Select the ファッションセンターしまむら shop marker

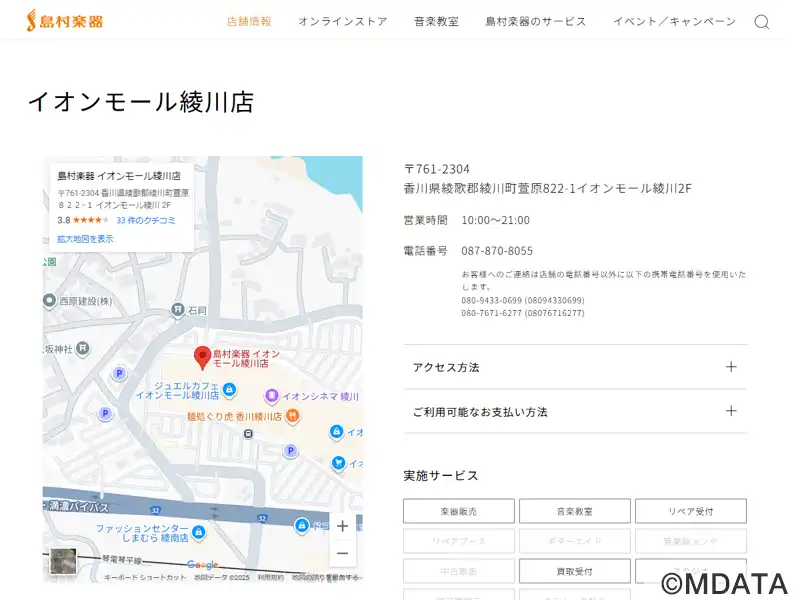[198, 532]
